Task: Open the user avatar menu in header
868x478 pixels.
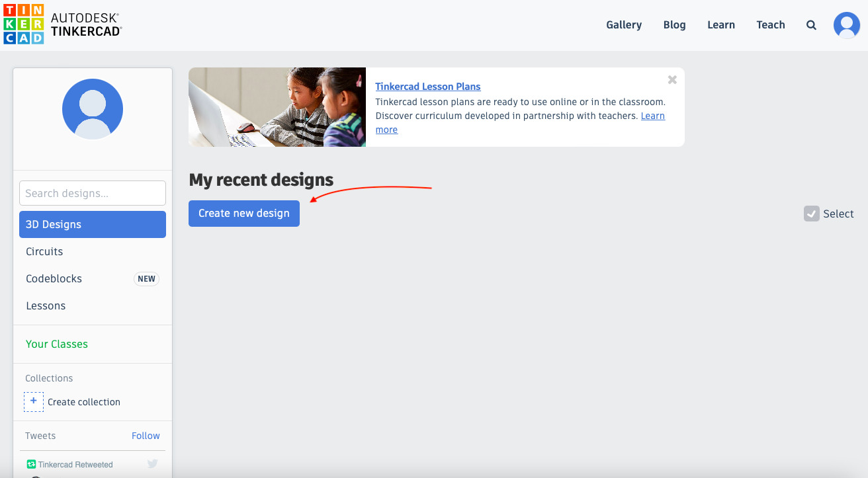Action: [x=847, y=25]
